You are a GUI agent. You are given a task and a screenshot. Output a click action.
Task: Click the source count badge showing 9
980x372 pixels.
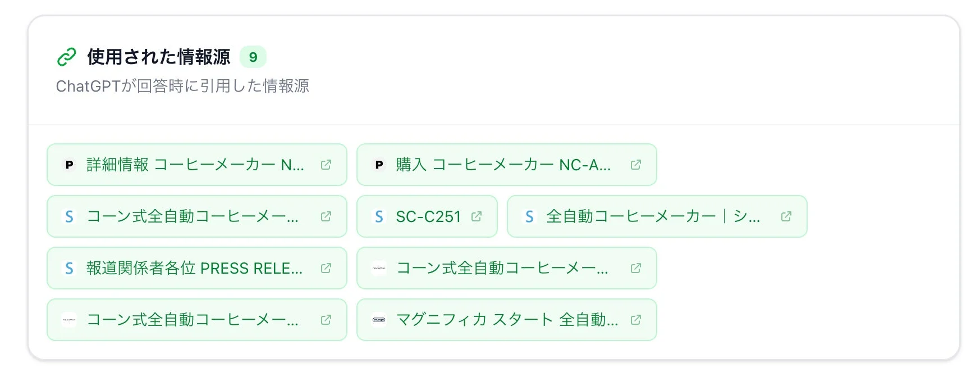[253, 56]
